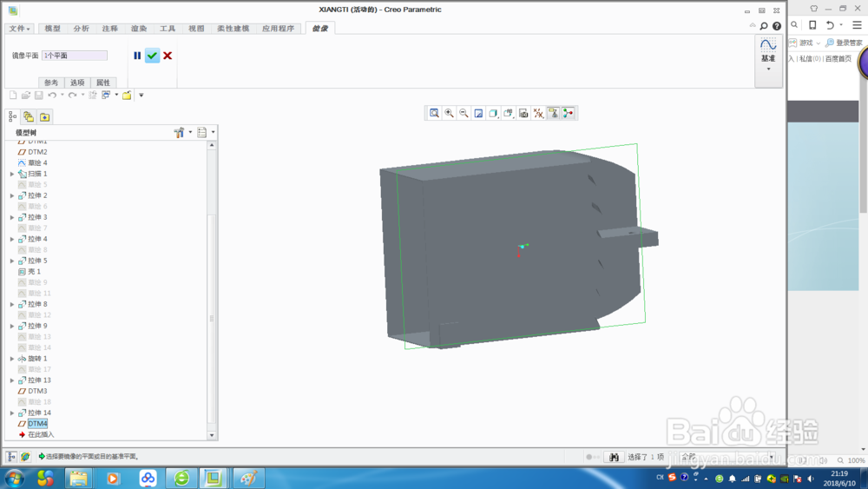The height and width of the screenshot is (489, 868).
Task: Expand the 拉伸 2 tree node
Action: [x=12, y=195]
